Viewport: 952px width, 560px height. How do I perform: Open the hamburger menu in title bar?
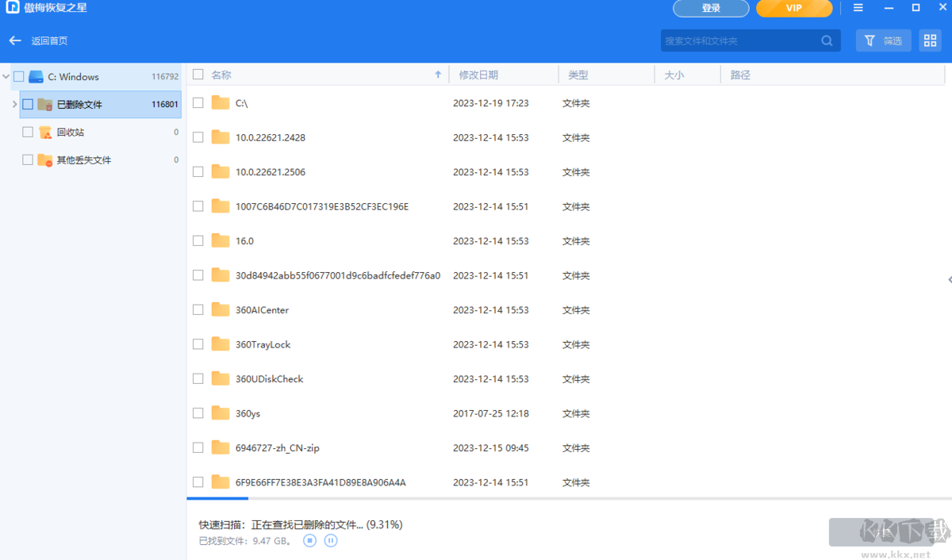(x=858, y=8)
